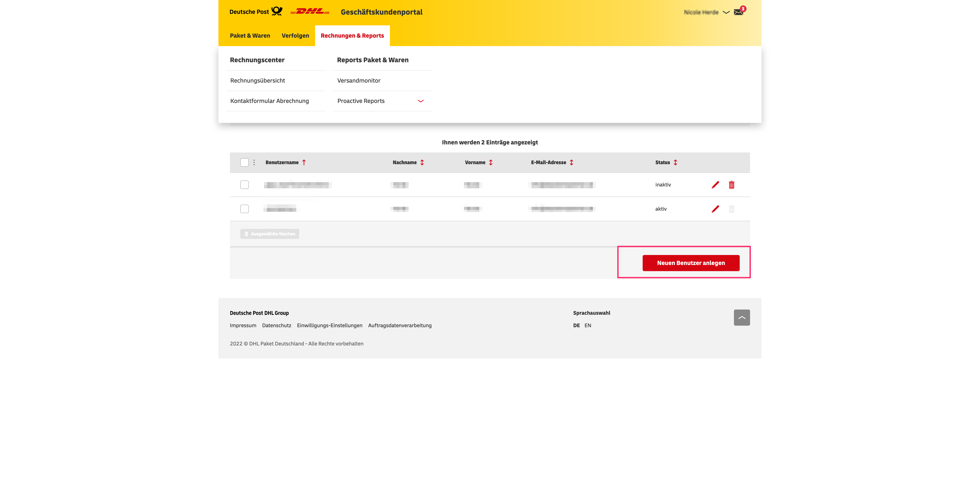This screenshot has width=980, height=500.
Task: Open the three-dot column options menu
Action: point(254,162)
